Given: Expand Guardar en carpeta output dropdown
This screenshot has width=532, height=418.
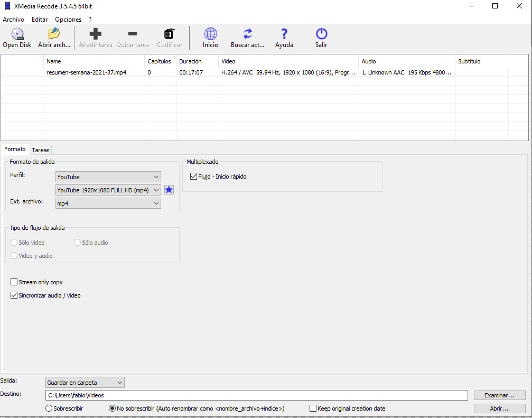Looking at the screenshot, I should coord(85,383).
